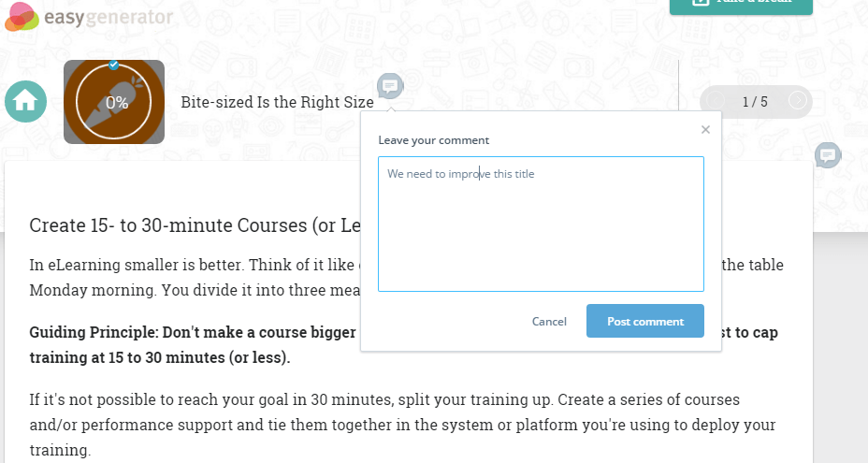The width and height of the screenshot is (868, 463).
Task: Click the home icon button
Action: [25, 102]
